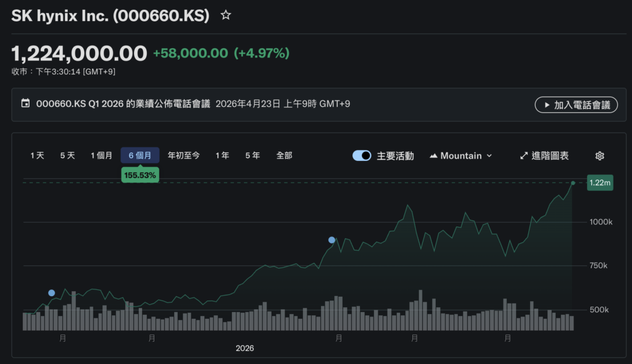The height and width of the screenshot is (364, 632).
Task: Open chart settings gear icon
Action: [x=599, y=156]
